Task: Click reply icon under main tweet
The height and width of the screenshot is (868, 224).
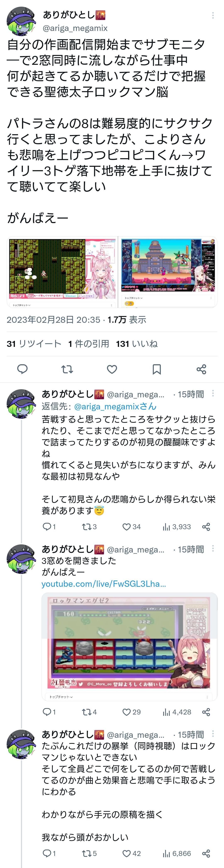Action: pyautogui.click(x=22, y=369)
